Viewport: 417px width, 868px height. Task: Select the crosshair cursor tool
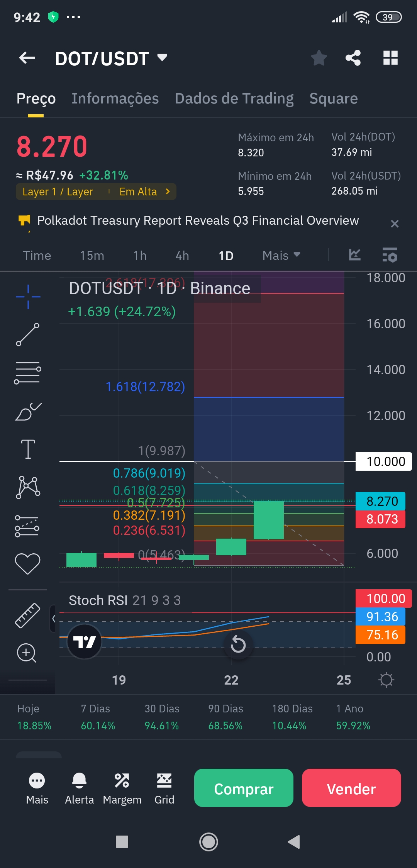pos(28,297)
